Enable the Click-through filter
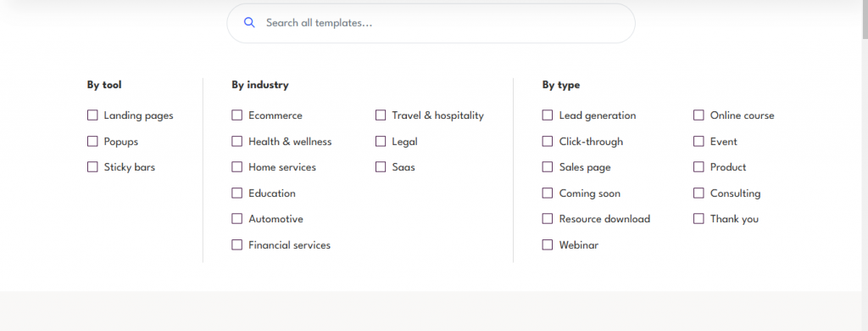 coord(548,142)
